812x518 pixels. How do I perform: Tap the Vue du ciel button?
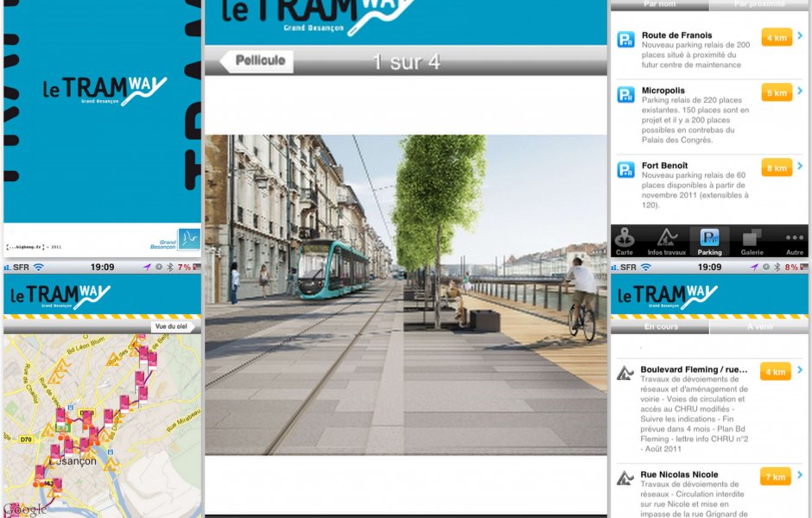(172, 326)
